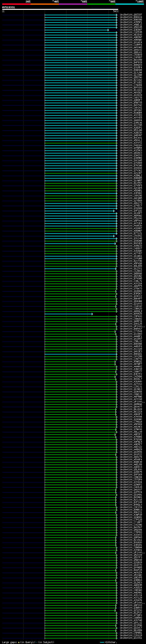Open hit UniRef100_B9RXM8
146x644 pixels.
[131, 20]
